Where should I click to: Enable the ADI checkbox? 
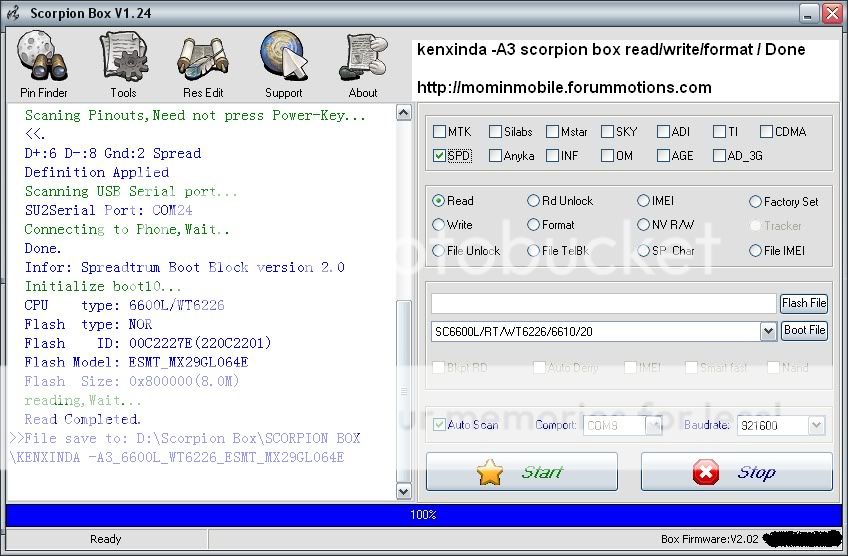(x=663, y=131)
